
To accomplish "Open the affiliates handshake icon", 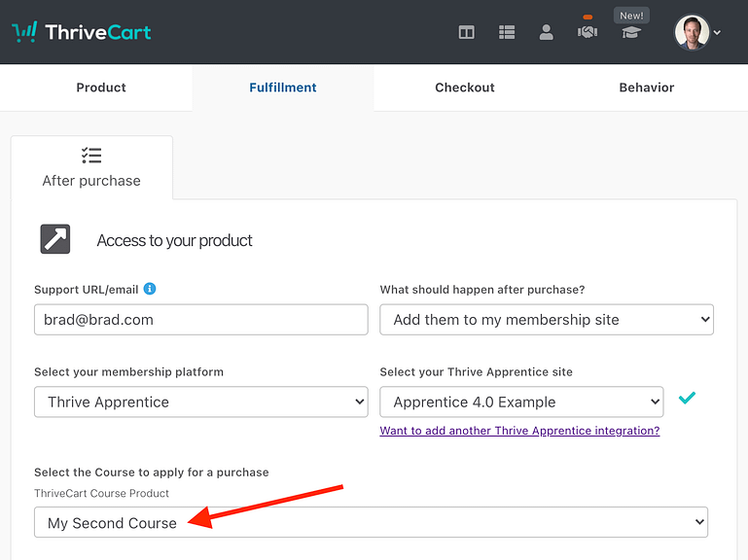I will [x=587, y=32].
